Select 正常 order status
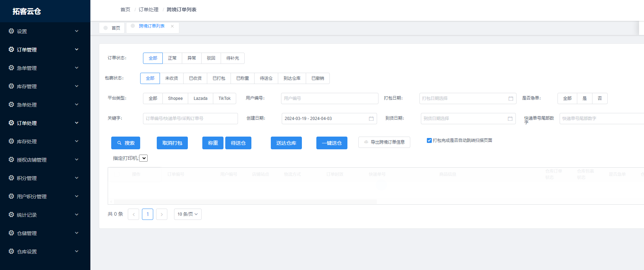Viewport: 644px width, 270px height. 172,58
